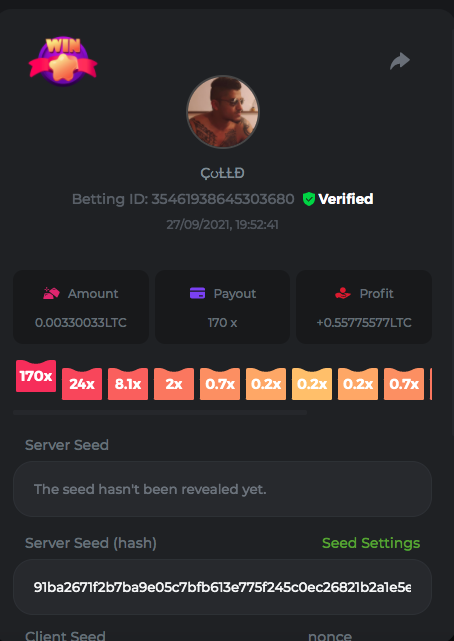Click the WIN star badge icon

[x=63, y=62]
